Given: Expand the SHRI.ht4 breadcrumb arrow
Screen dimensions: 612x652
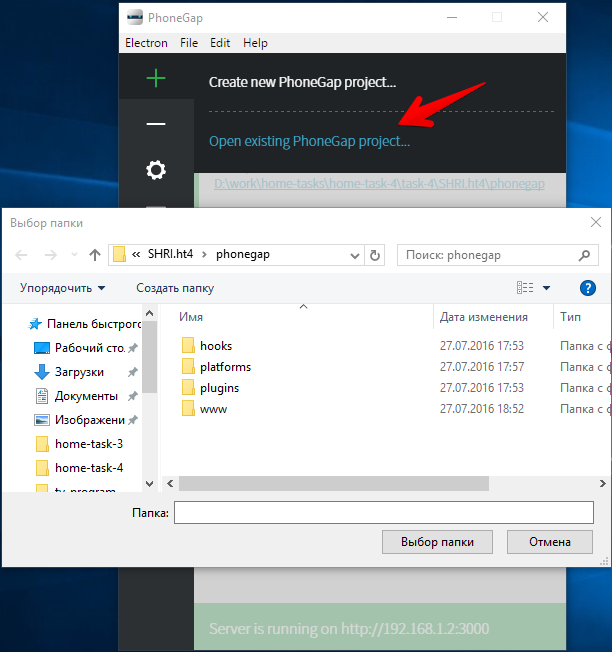Looking at the screenshot, I should [204, 254].
